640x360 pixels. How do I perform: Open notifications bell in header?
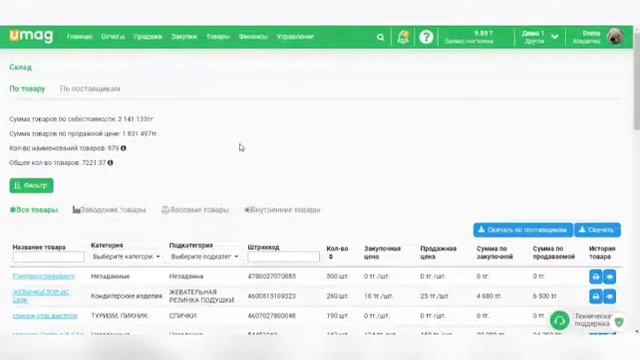click(x=403, y=37)
